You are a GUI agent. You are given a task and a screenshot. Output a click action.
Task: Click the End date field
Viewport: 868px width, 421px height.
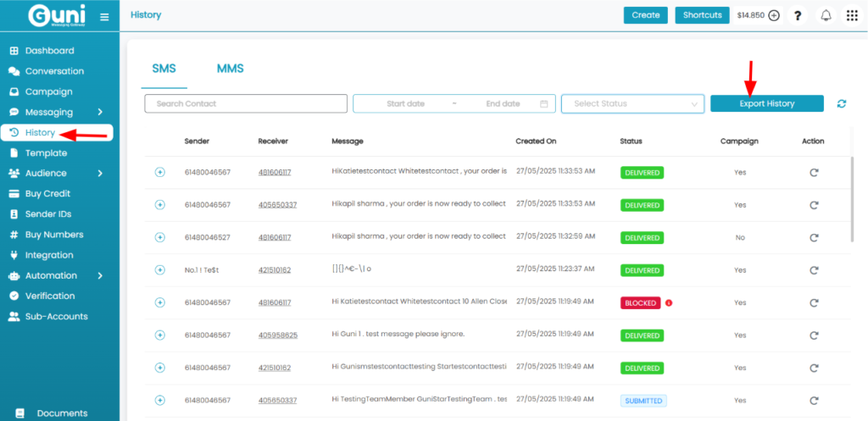pos(503,103)
